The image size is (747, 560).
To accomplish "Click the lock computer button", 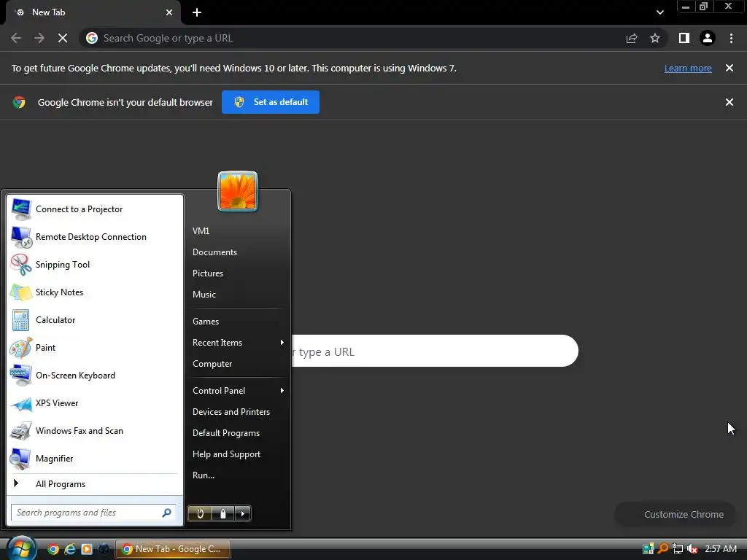I will (x=223, y=513).
